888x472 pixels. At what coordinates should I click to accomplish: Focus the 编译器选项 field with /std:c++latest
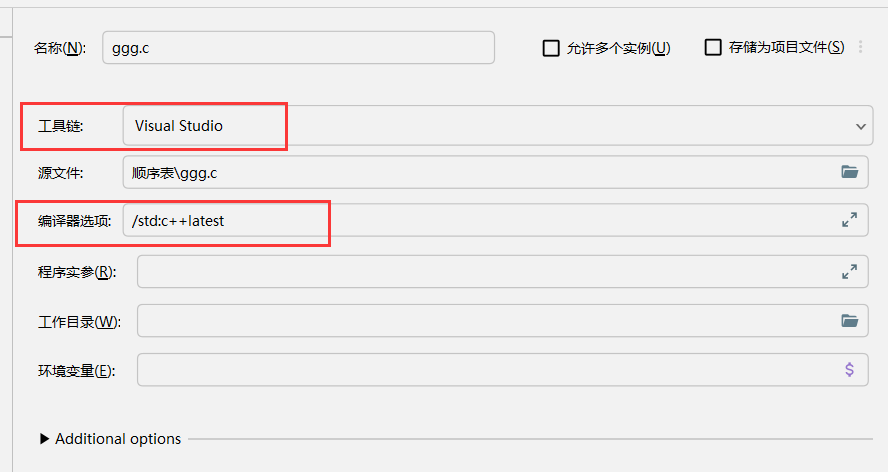pyautogui.click(x=480, y=221)
